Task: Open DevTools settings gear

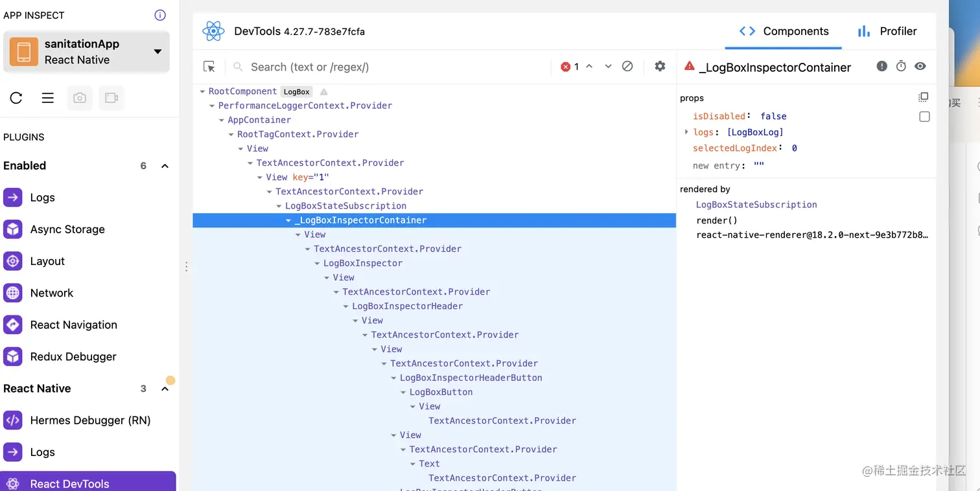Action: coord(660,66)
